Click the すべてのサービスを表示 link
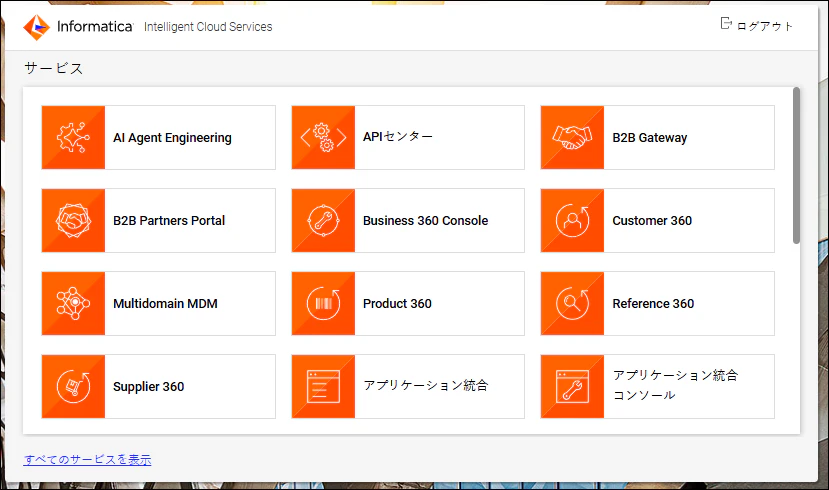This screenshot has height=490, width=829. tap(87, 460)
